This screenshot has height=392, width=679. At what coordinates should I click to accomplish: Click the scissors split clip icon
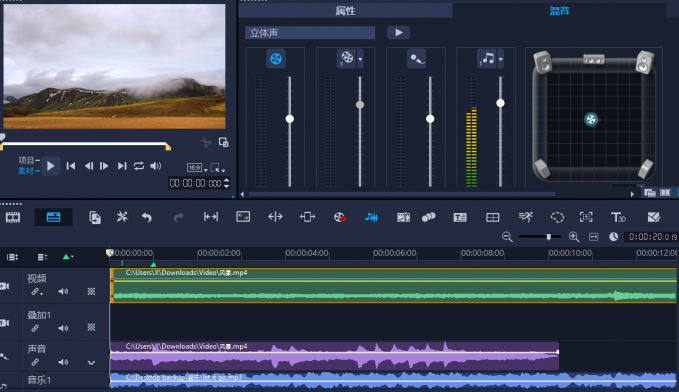pyautogui.click(x=206, y=142)
